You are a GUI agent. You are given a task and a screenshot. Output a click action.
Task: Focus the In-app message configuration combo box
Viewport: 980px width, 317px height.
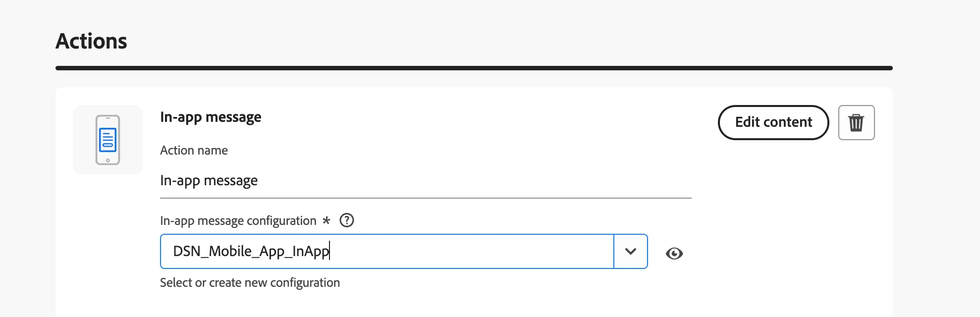[x=404, y=251]
